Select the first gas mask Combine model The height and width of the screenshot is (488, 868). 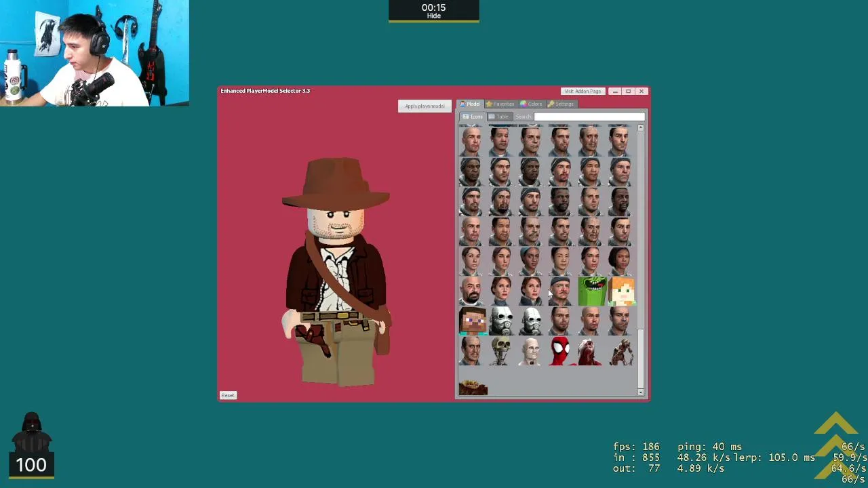click(502, 321)
